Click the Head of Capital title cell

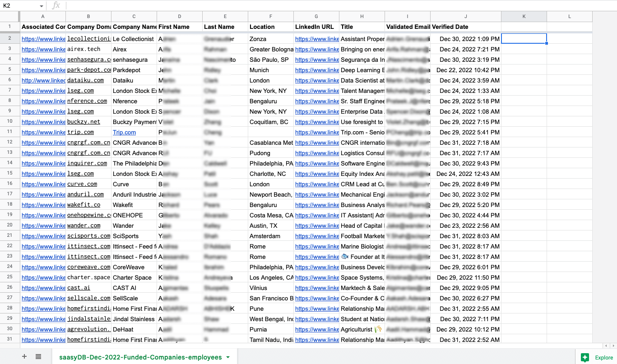362,226
